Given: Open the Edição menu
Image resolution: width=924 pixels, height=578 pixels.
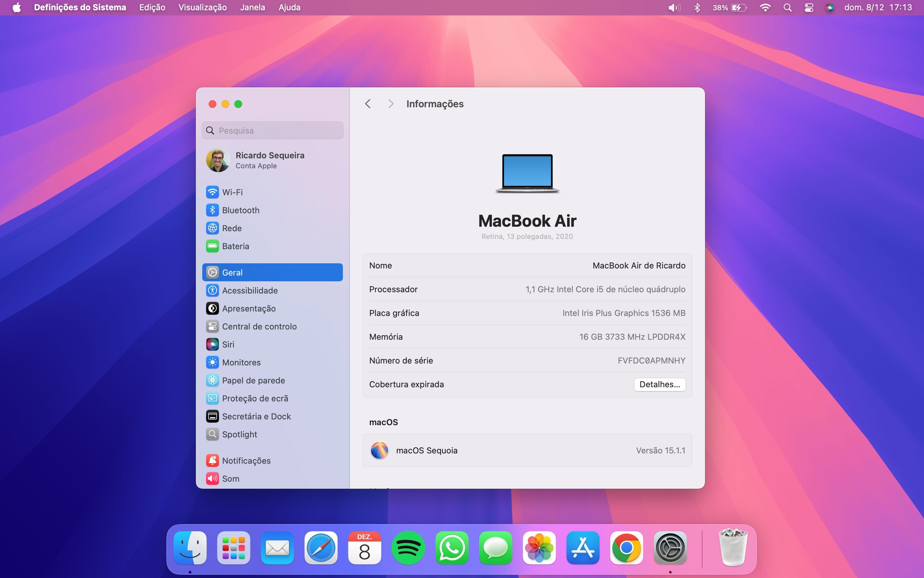Looking at the screenshot, I should coord(152,7).
